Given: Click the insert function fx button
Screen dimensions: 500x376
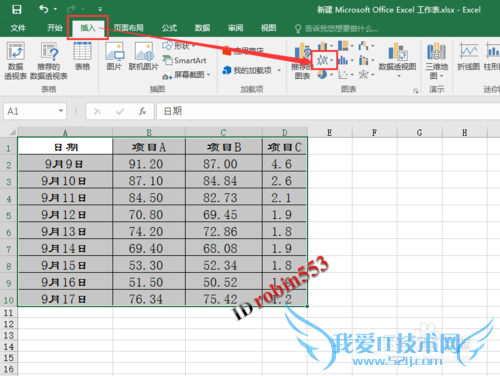Looking at the screenshot, I should 143,111.
